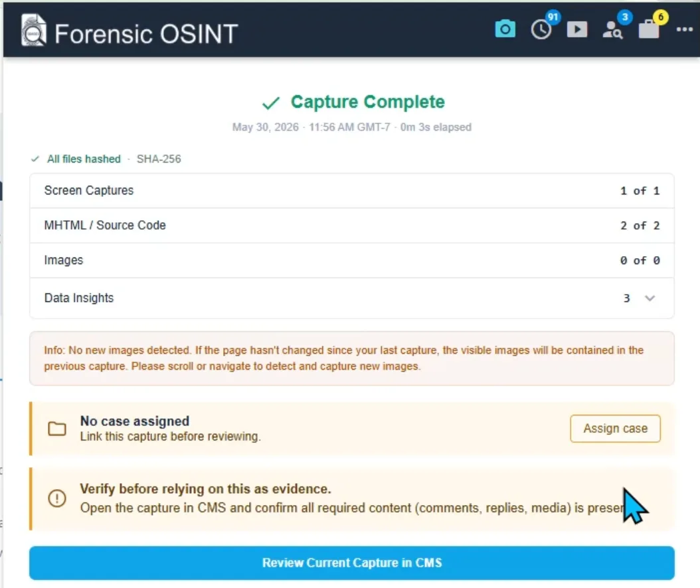Click the video recording play icon
700x588 pixels.
(576, 29)
